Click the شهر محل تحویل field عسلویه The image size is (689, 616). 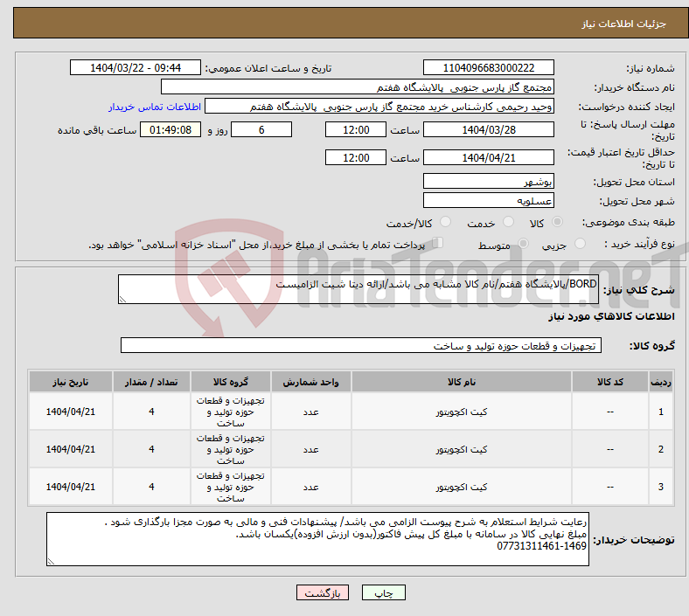coord(488,200)
